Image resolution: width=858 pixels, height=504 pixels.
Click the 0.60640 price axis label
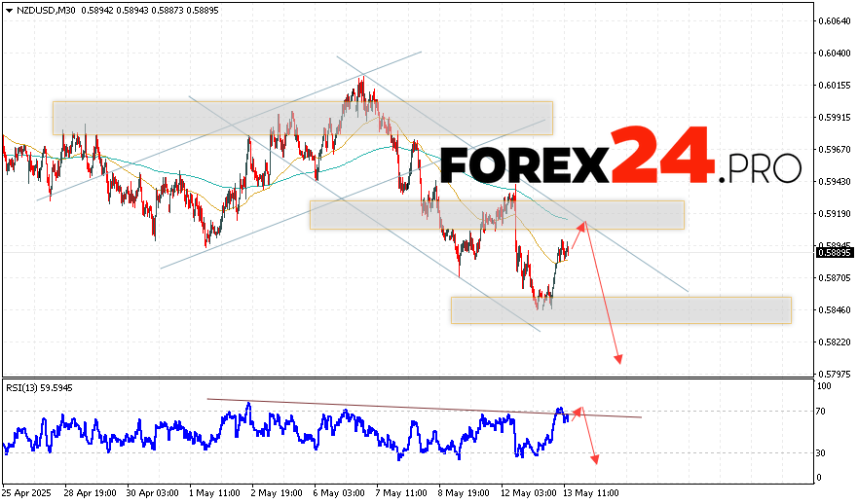[x=834, y=20]
